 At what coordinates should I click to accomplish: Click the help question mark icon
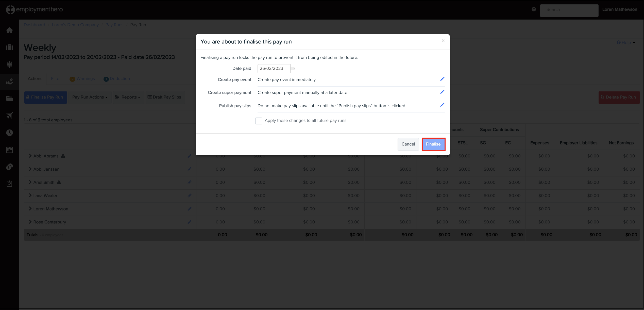pos(534,9)
